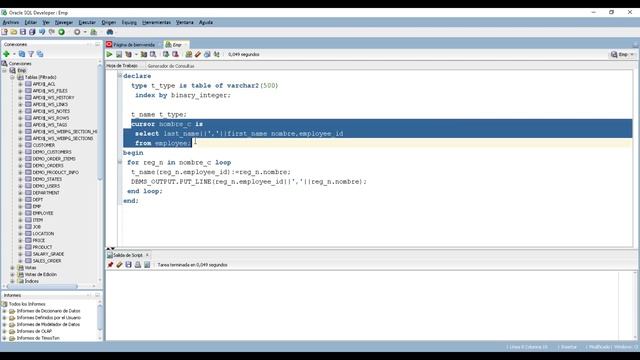Open the dropdown arrow beside the forward navigation icon
640x360 pixels.
pyautogui.click(x=85, y=32)
